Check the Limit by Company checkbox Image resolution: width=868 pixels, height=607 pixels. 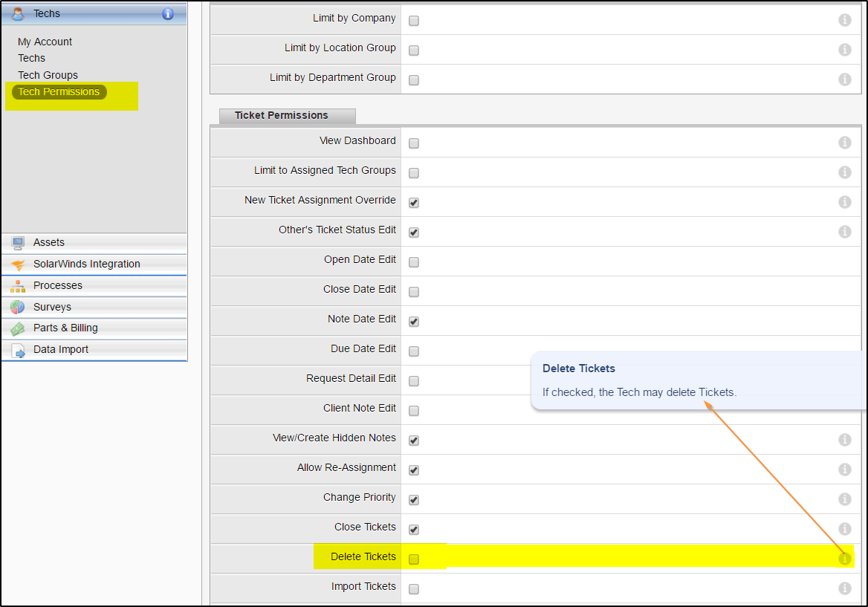413,21
